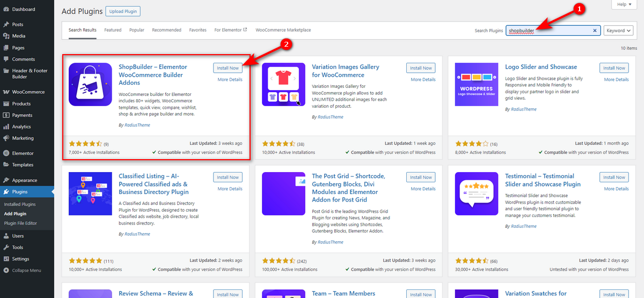Install Variation Images Gallery for WooCommerce

[421, 68]
